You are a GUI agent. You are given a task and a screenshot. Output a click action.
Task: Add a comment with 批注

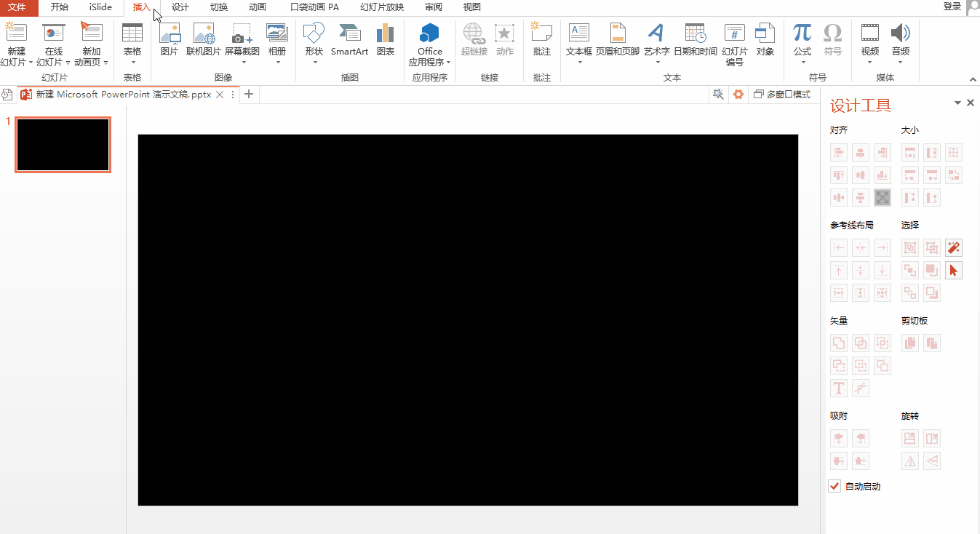pyautogui.click(x=541, y=40)
